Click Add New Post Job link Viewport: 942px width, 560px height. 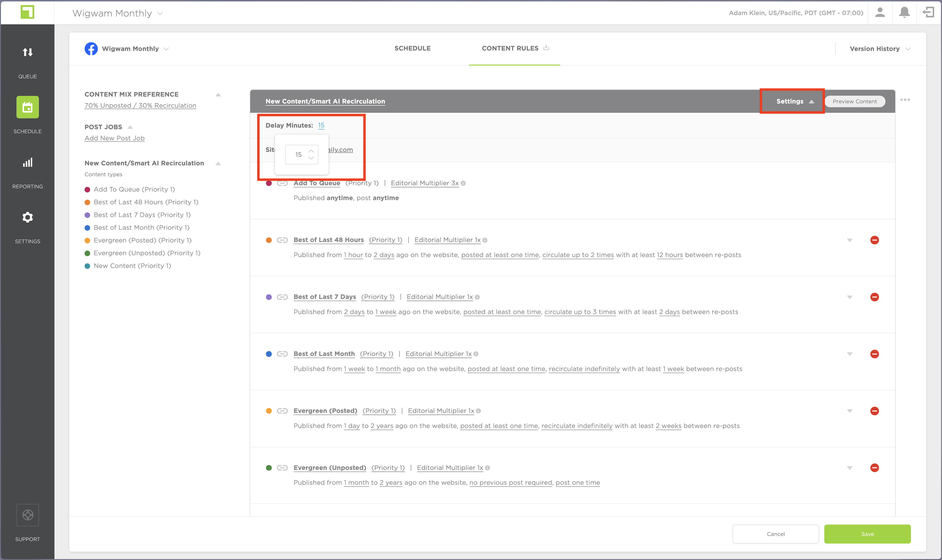pos(114,138)
